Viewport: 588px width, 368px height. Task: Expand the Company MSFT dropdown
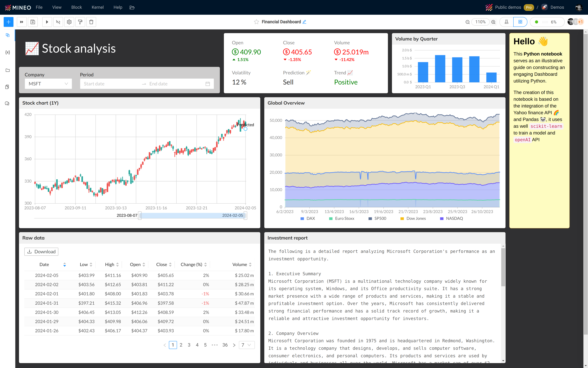click(48, 84)
